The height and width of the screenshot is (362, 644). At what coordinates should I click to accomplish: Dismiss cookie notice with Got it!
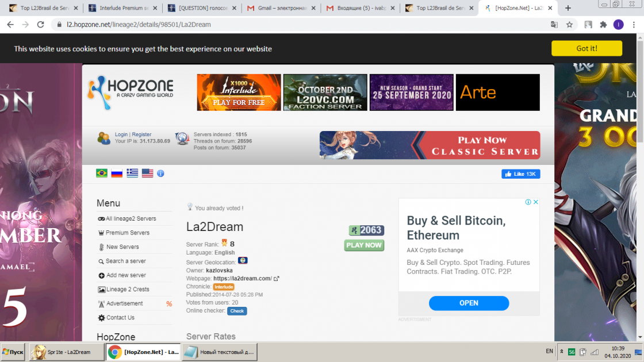[x=586, y=49]
